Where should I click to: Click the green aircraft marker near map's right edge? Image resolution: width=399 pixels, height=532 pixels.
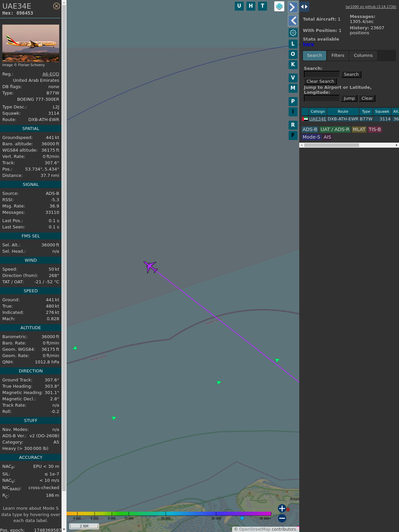pyautogui.click(x=277, y=360)
